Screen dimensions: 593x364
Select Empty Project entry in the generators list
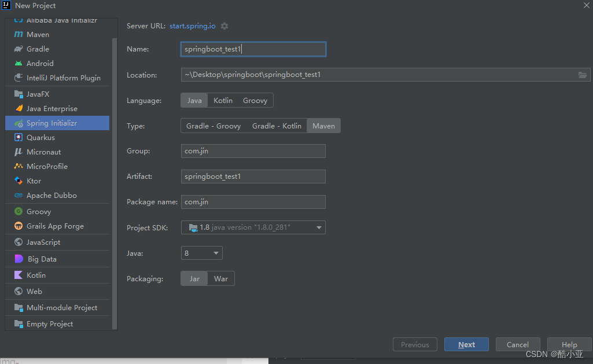coord(57,324)
